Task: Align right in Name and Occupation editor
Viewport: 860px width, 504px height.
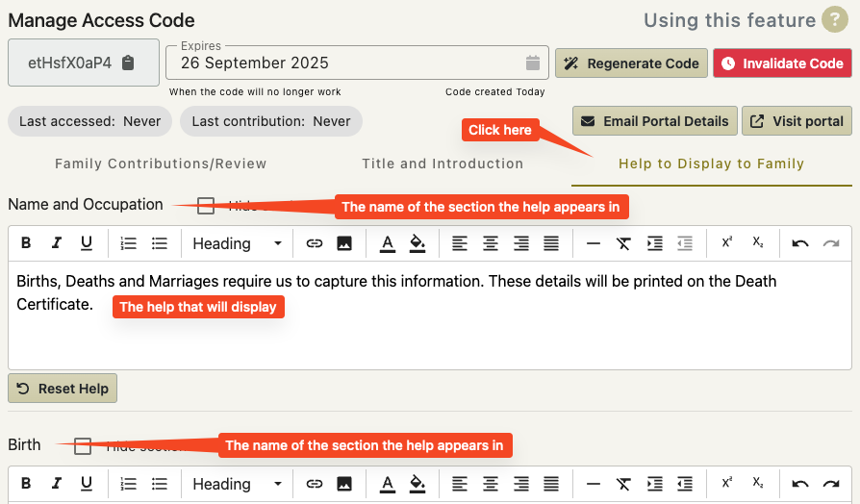Action: (520, 243)
